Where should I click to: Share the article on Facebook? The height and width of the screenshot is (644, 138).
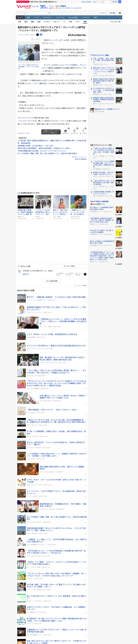click(x=41, y=35)
